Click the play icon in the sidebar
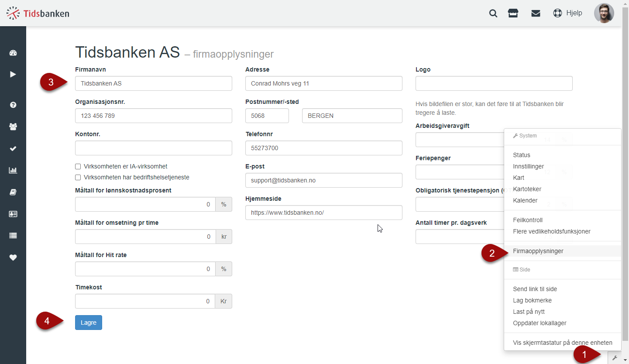This screenshot has width=629, height=364. [13, 74]
